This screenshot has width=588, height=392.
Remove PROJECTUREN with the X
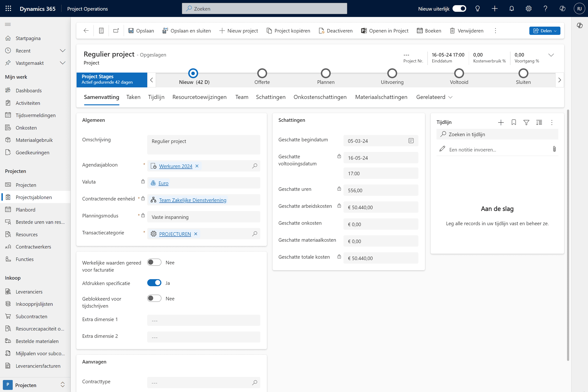click(x=196, y=234)
